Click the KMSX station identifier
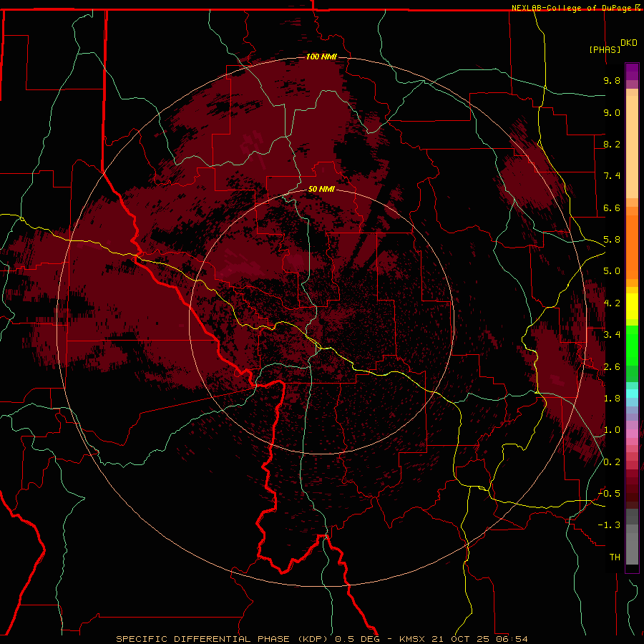Screen dimensions: 644x644 (411, 639)
